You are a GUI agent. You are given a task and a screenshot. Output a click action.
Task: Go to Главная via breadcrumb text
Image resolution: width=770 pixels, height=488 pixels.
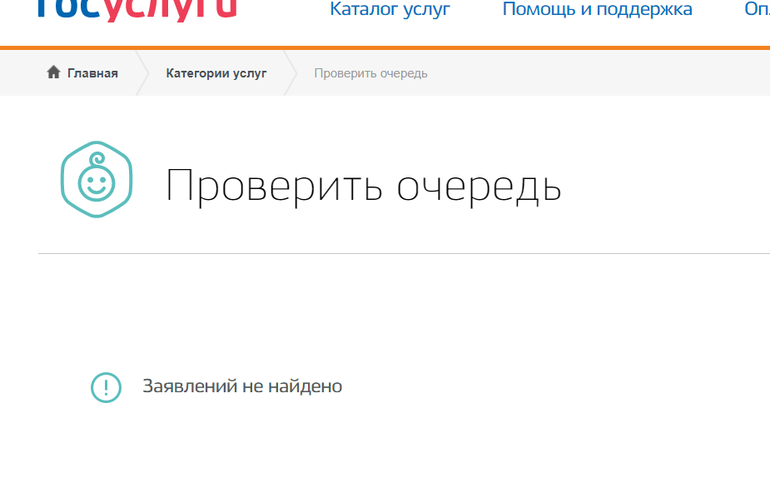(92, 73)
